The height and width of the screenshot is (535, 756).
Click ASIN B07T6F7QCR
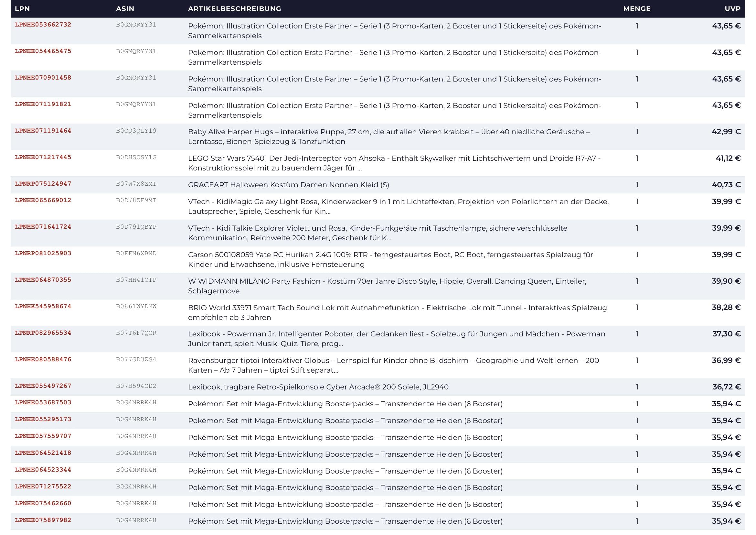click(136, 333)
